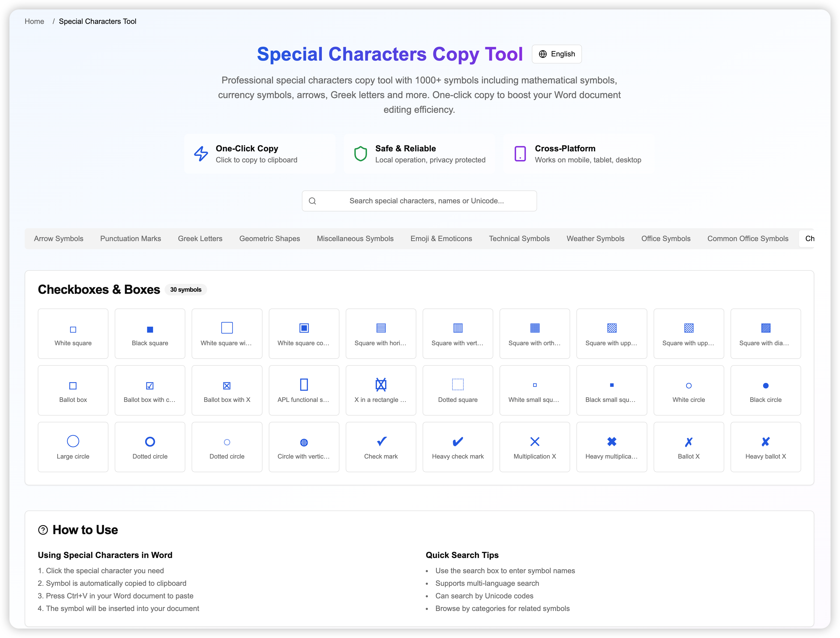Screen dimensions: 840x638
Task: Copy the Heavy check mark symbol
Action: click(x=458, y=447)
